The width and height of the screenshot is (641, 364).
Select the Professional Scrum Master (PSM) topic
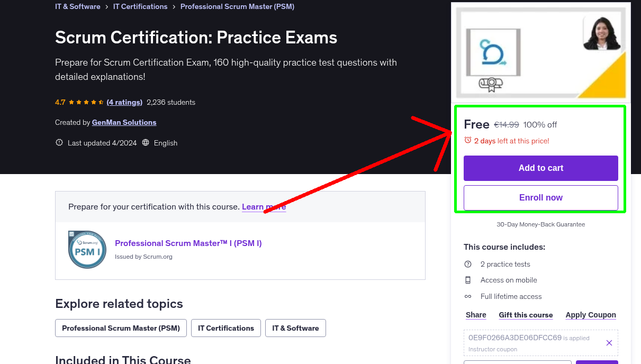click(120, 328)
